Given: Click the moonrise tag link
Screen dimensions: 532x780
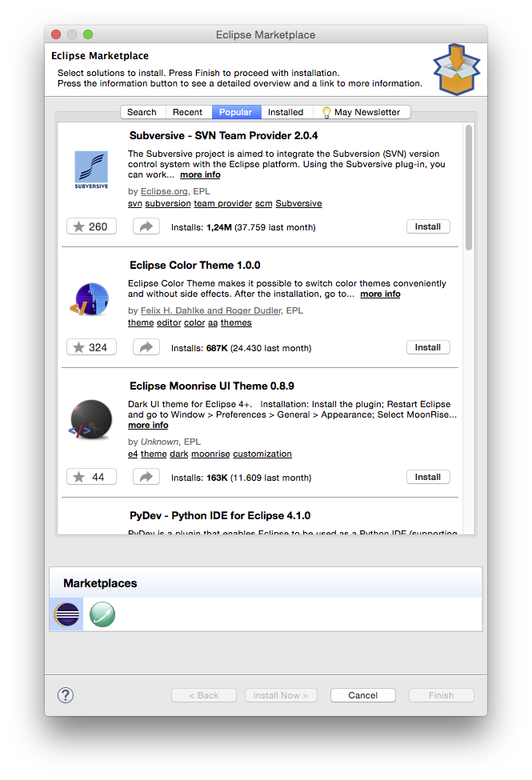Looking at the screenshot, I should (x=210, y=454).
